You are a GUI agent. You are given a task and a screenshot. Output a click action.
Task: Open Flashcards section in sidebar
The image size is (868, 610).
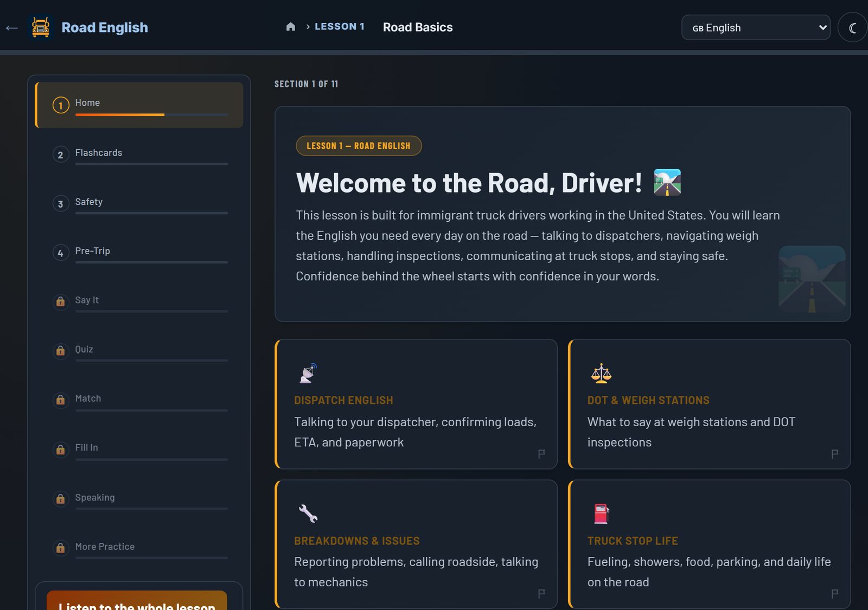139,155
